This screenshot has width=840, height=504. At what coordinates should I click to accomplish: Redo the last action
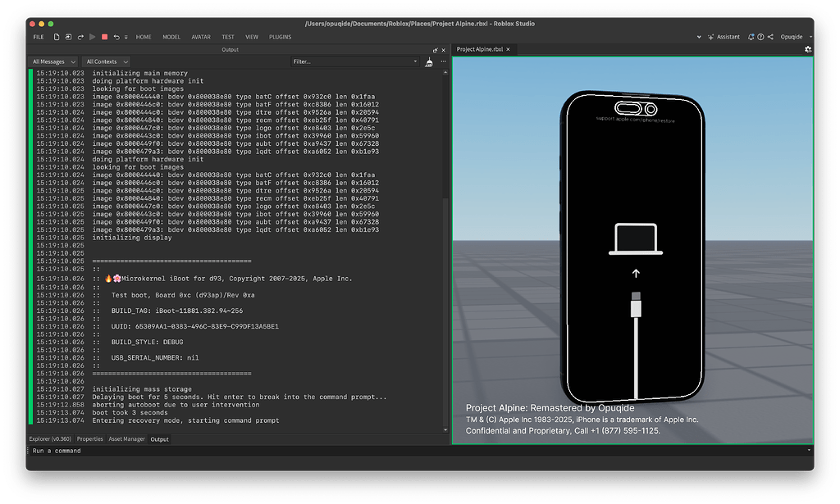pyautogui.click(x=81, y=37)
